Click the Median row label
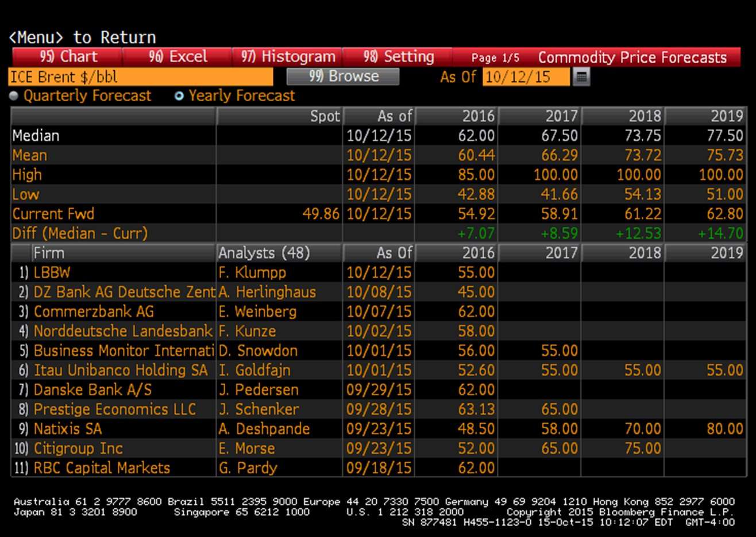Viewport: 756px width, 537px height. click(x=36, y=136)
